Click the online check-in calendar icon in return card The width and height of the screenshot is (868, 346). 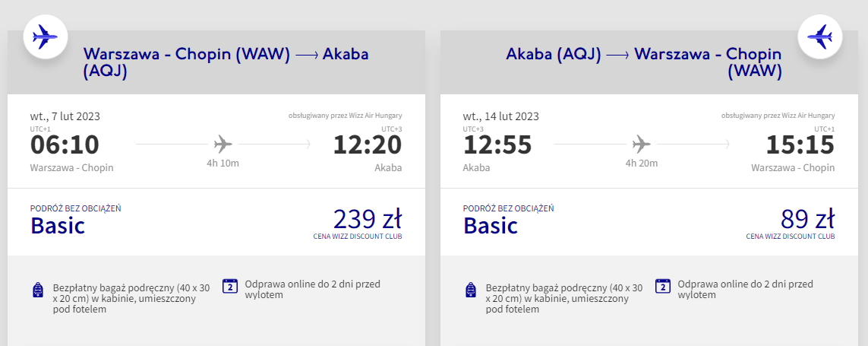tap(663, 286)
